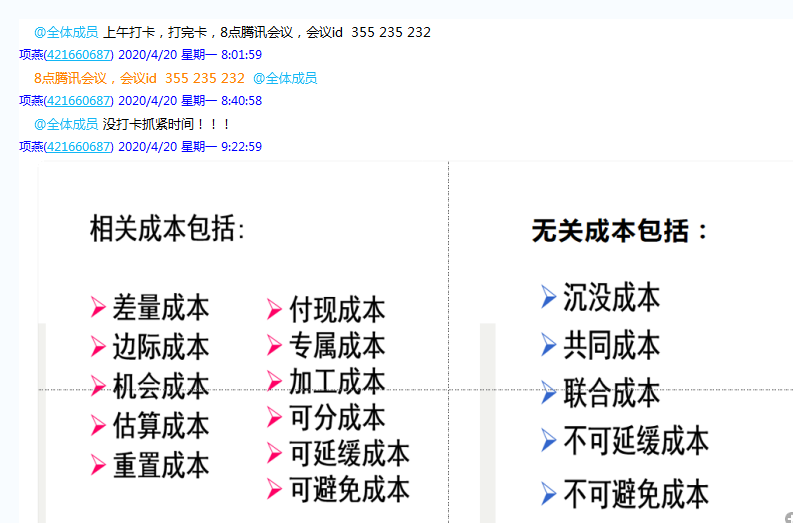Click the bold 无关成本包括 heading

pos(619,231)
